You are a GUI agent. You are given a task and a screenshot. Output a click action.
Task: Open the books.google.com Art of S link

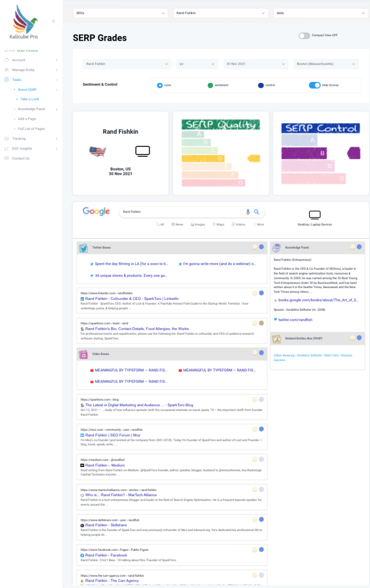318,299
